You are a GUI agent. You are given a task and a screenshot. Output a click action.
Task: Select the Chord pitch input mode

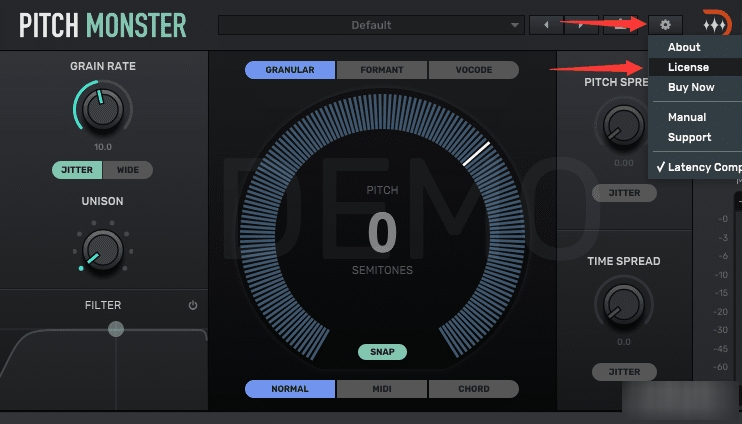coord(473,389)
